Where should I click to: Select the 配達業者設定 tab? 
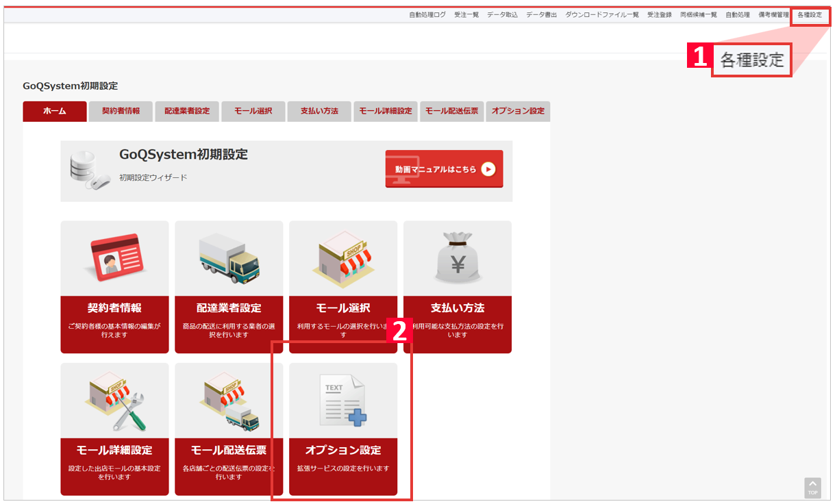click(x=187, y=111)
